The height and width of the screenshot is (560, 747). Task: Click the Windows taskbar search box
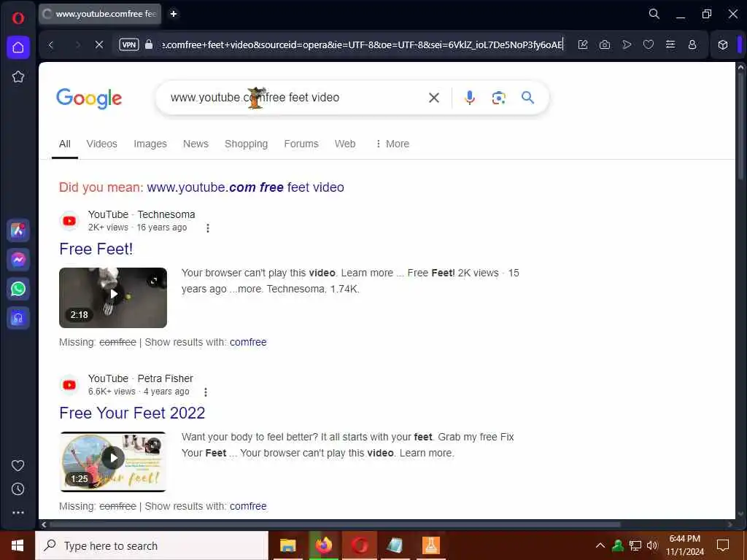coord(152,545)
